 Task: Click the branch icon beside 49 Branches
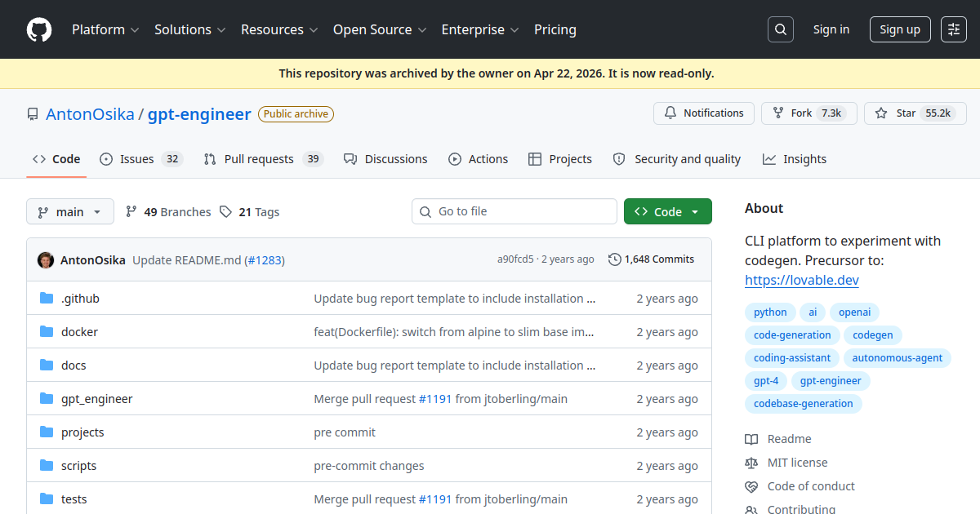pos(131,212)
